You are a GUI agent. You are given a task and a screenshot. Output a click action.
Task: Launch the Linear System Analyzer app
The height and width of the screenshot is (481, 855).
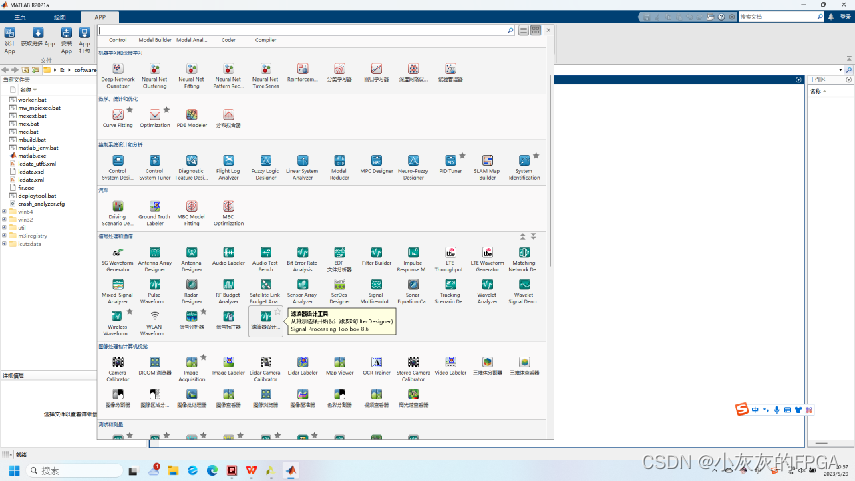303,167
